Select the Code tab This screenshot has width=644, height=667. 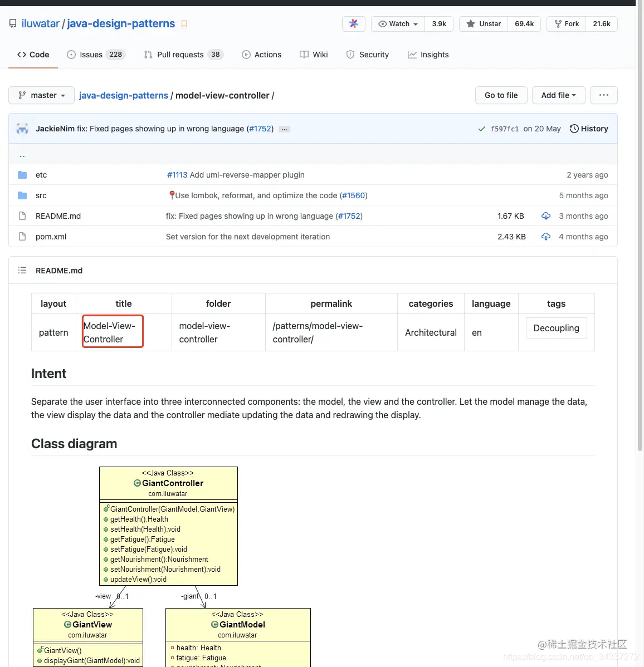33,55
